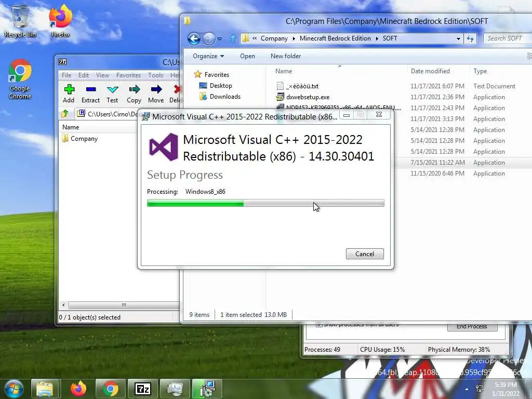Click the Explorer Forward navigation button
The width and height of the screenshot is (532, 399).
(x=209, y=38)
